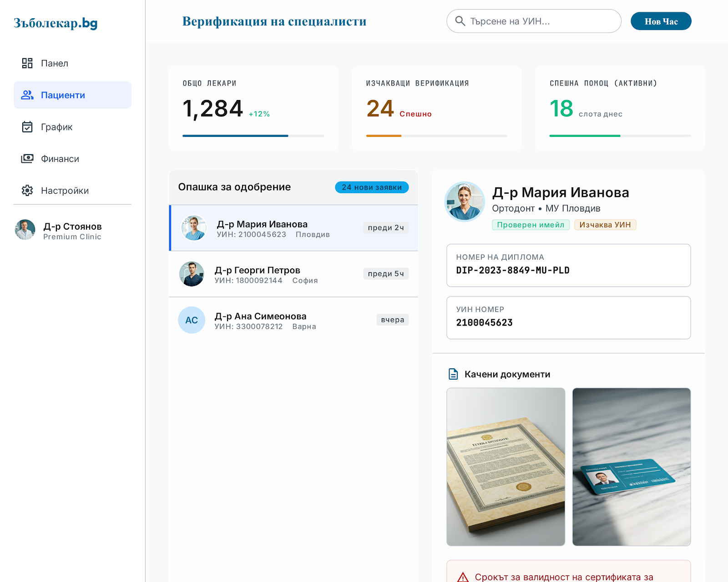The height and width of the screenshot is (582, 728).
Task: Click the Качени документи heading
Action: click(507, 374)
